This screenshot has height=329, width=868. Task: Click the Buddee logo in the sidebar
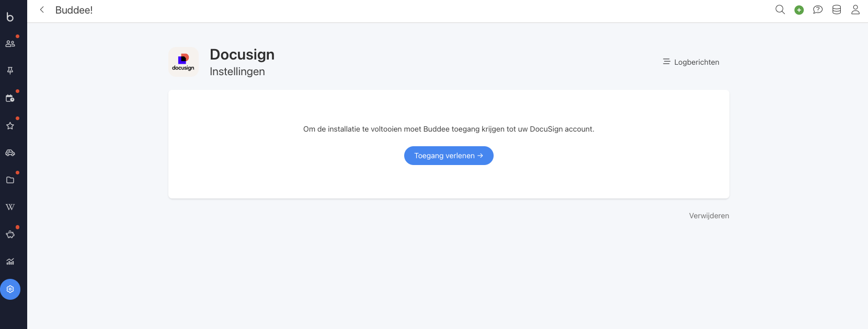point(10,17)
